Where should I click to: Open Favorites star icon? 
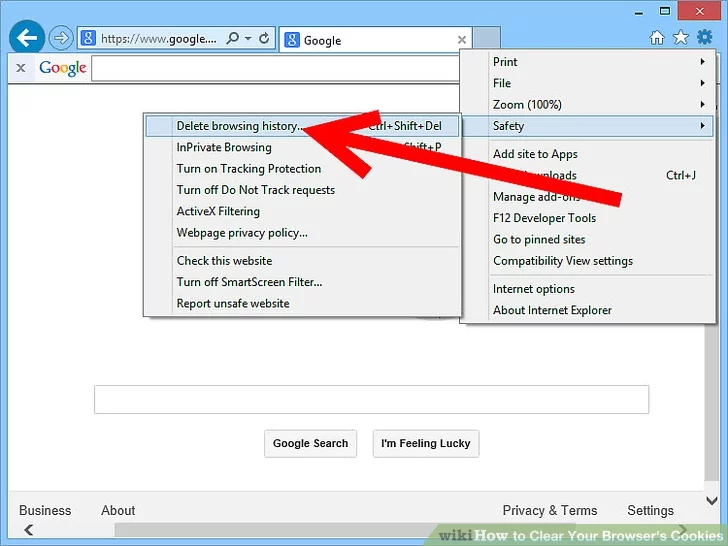click(x=681, y=37)
